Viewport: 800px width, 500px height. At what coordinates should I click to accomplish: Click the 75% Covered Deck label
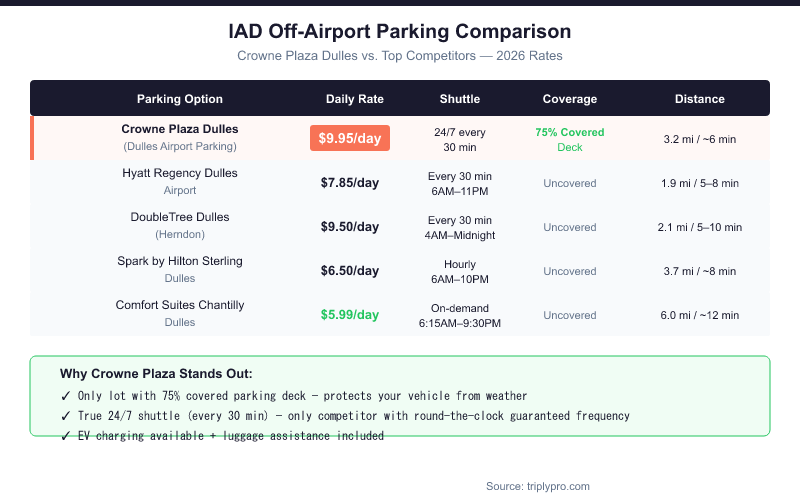point(569,139)
